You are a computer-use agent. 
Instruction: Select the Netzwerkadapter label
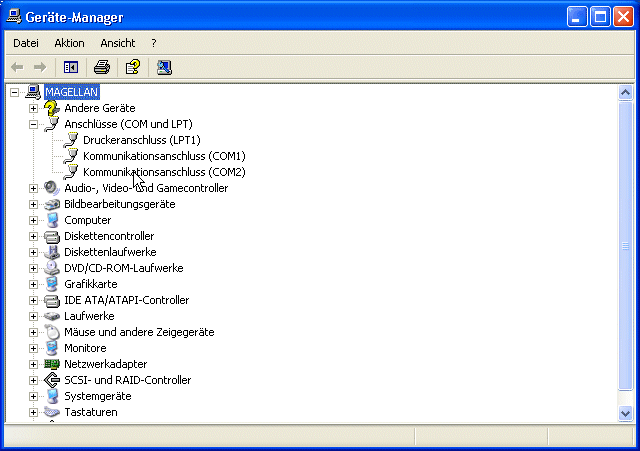[x=105, y=364]
